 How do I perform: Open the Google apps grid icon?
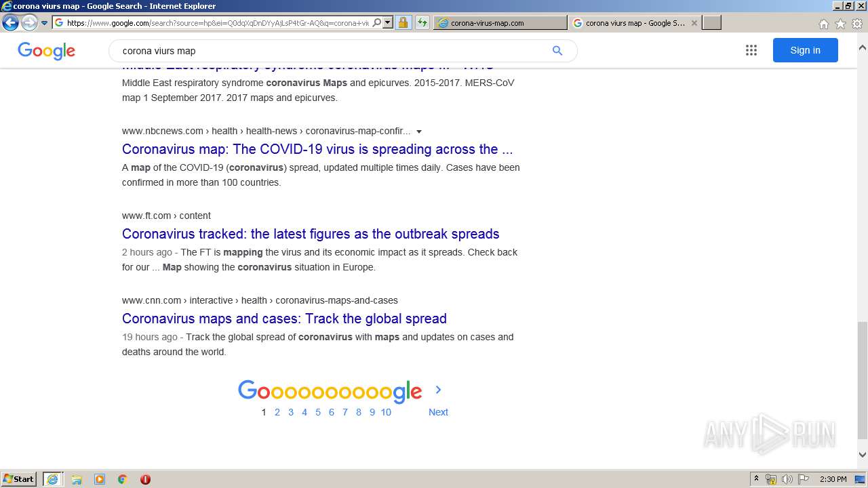(x=751, y=50)
